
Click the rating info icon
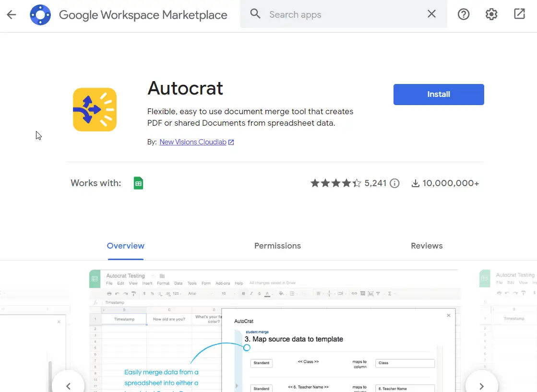pos(394,183)
